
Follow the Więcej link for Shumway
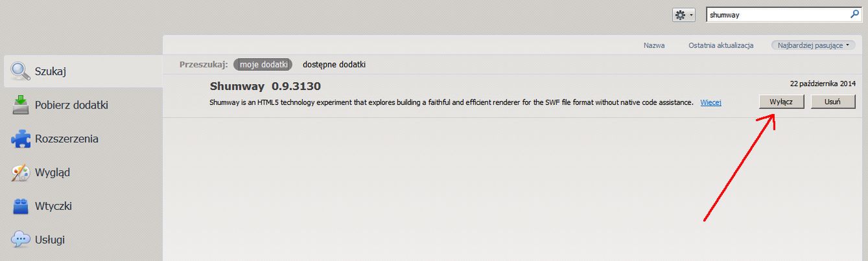[711, 102]
